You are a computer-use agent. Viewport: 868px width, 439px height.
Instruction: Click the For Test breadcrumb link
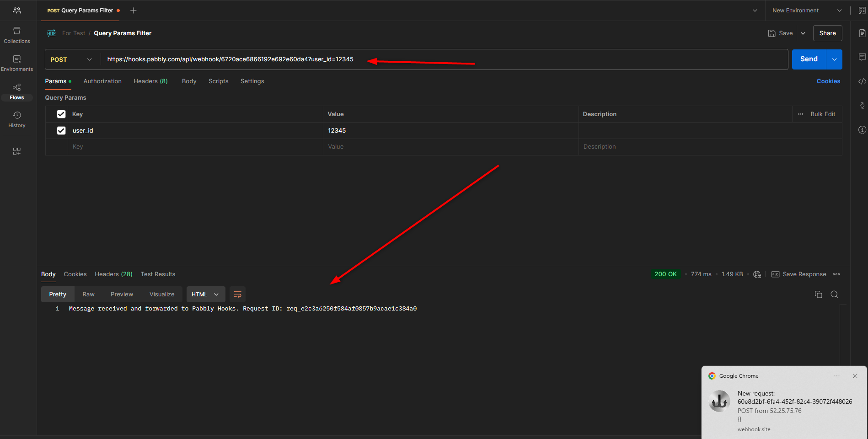(x=74, y=33)
